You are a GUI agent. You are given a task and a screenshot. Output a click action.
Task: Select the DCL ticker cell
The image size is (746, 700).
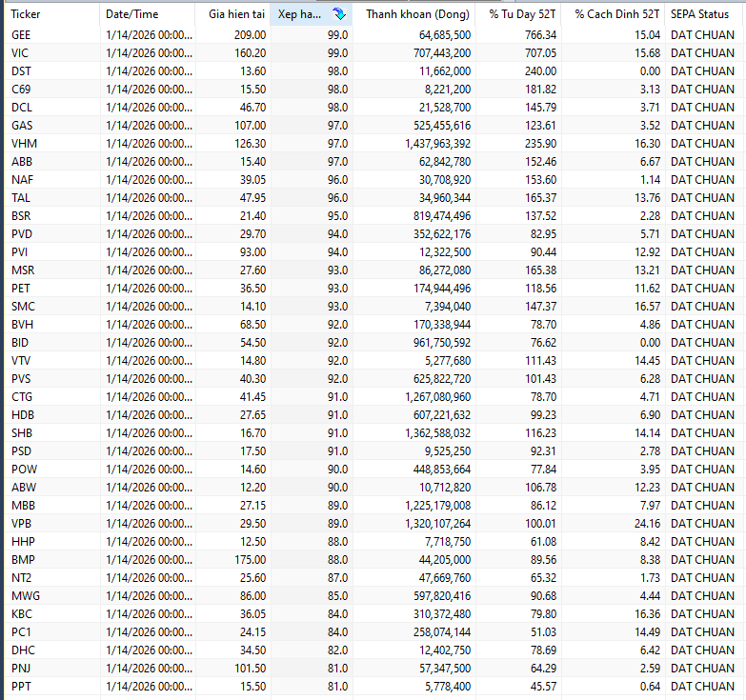pos(22,107)
